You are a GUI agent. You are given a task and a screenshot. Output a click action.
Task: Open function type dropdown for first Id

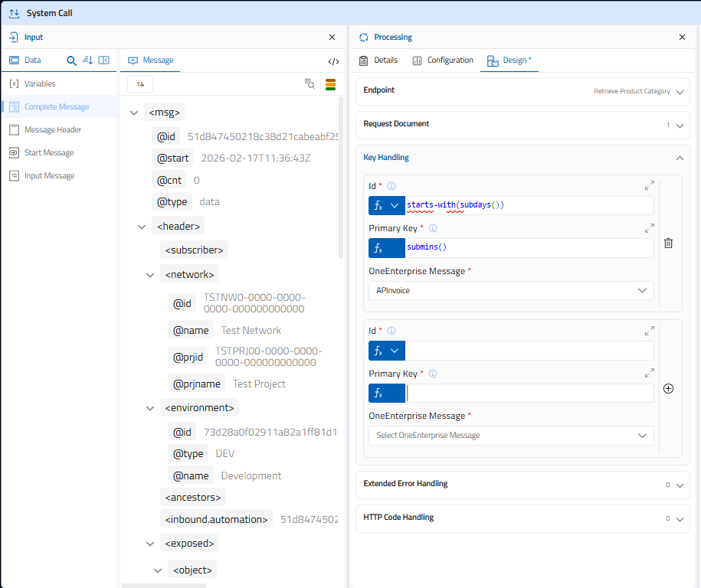395,205
